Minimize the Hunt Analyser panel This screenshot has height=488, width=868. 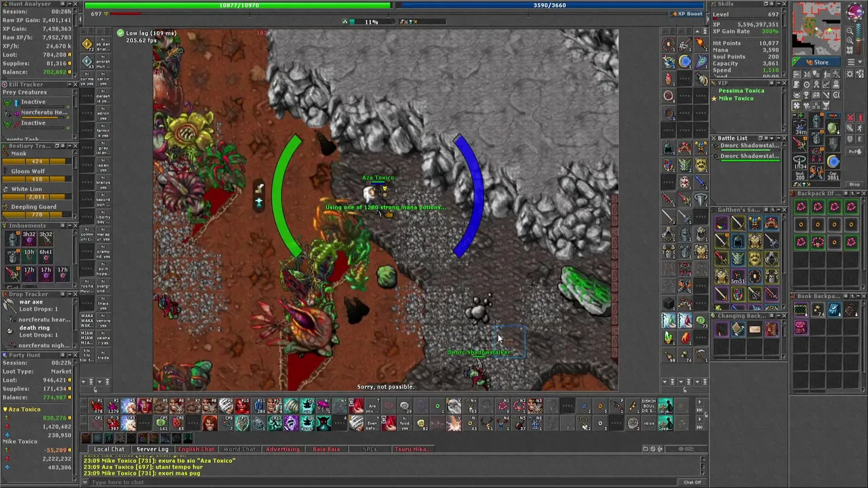[69, 4]
